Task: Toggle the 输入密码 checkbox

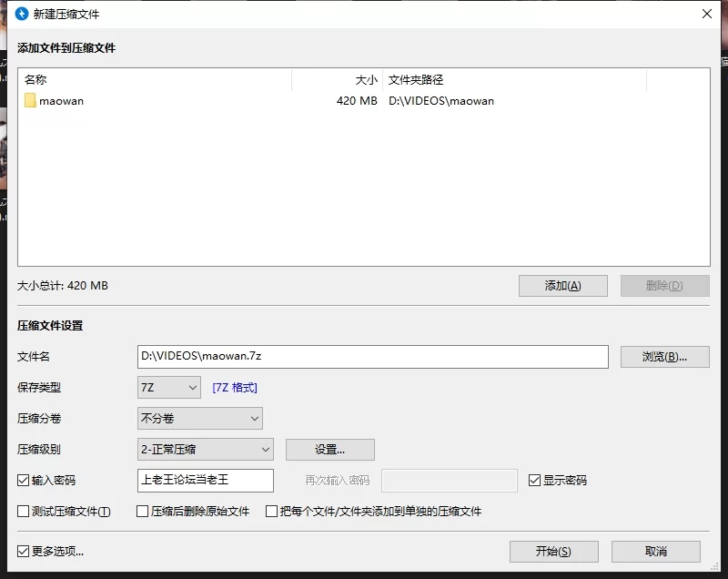Action: [x=24, y=480]
